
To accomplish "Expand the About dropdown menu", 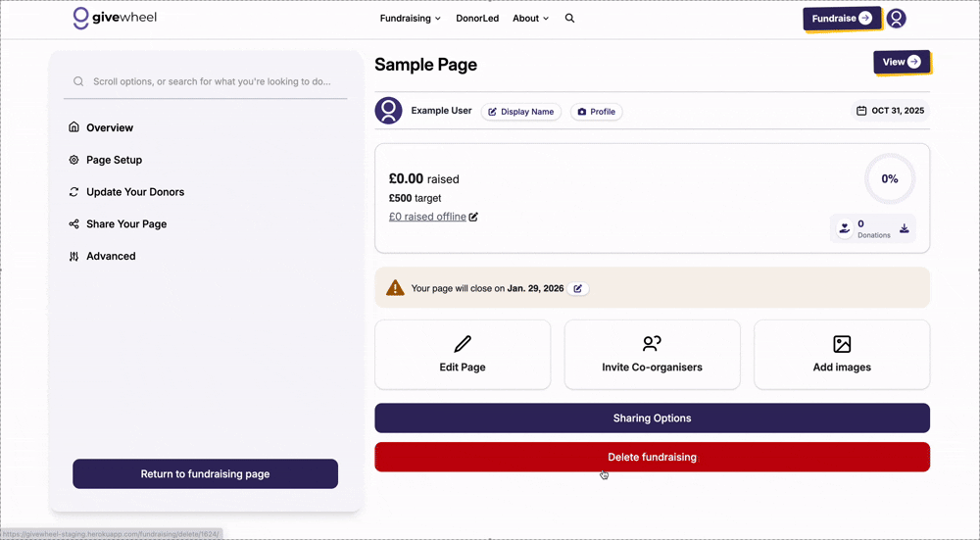I will [530, 19].
